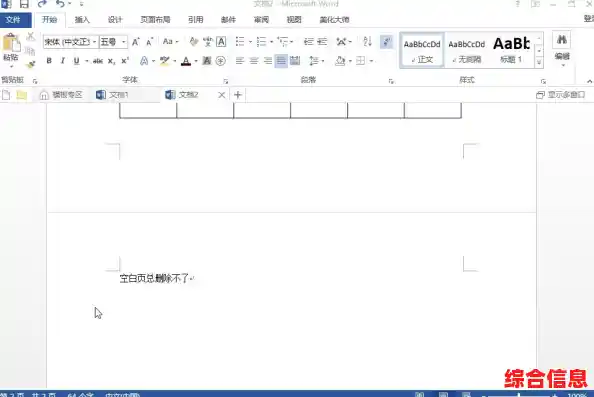Apply a character border with the boxed A icon
Image resolution: width=594 pixels, height=397 pixels.
(x=221, y=42)
